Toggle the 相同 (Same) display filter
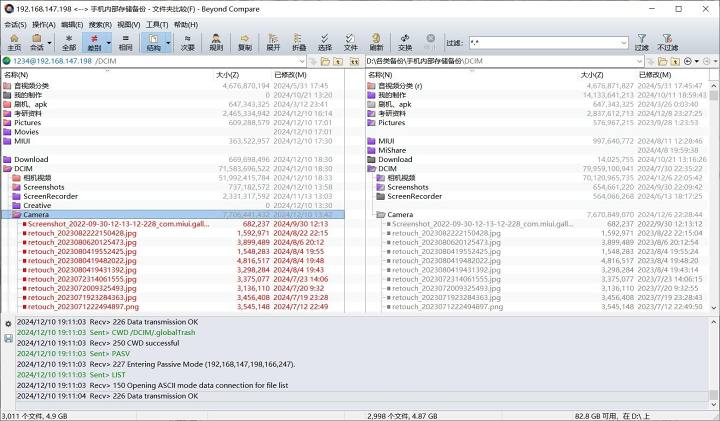Image resolution: width=720 pixels, height=421 pixels. 125,42
